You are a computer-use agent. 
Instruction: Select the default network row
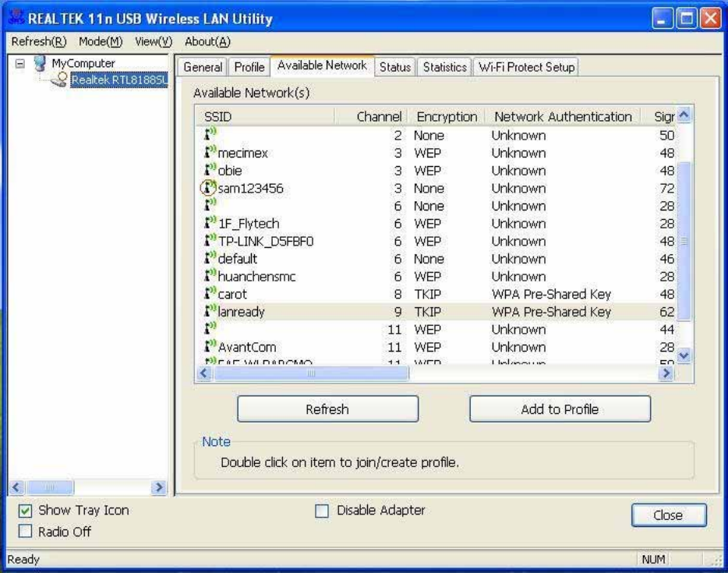(436, 259)
